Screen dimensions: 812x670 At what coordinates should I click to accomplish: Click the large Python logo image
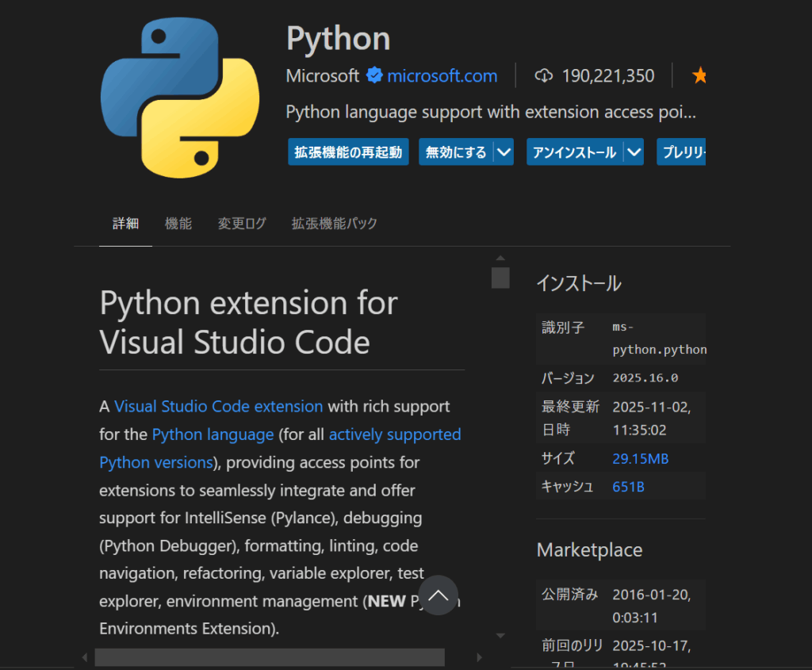coord(180,98)
